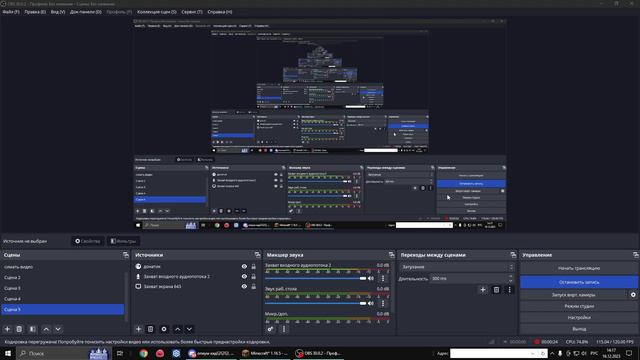This screenshot has width=640, height=360.
Task: Open Task View on taskbar
Action: 120,353
